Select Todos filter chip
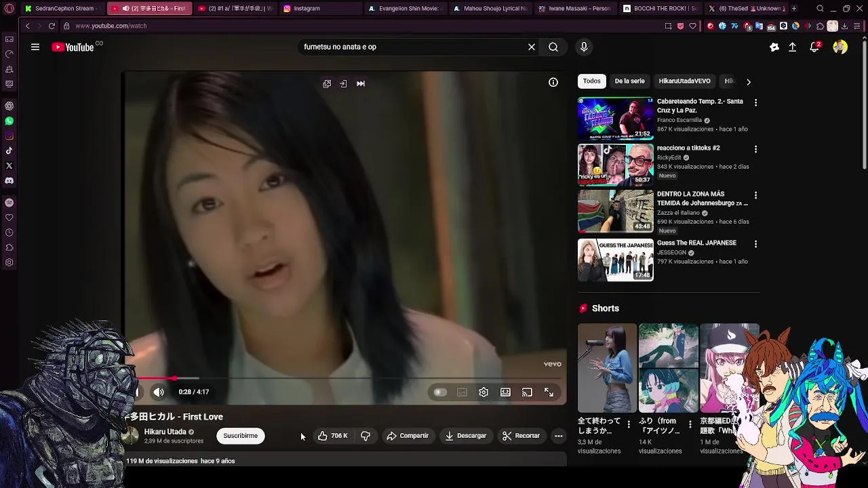The image size is (868, 488). [x=591, y=81]
